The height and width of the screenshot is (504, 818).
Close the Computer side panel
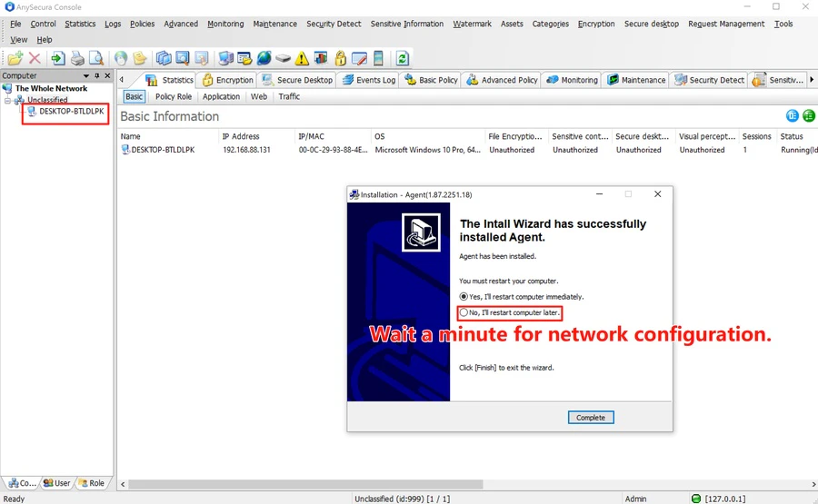(107, 75)
